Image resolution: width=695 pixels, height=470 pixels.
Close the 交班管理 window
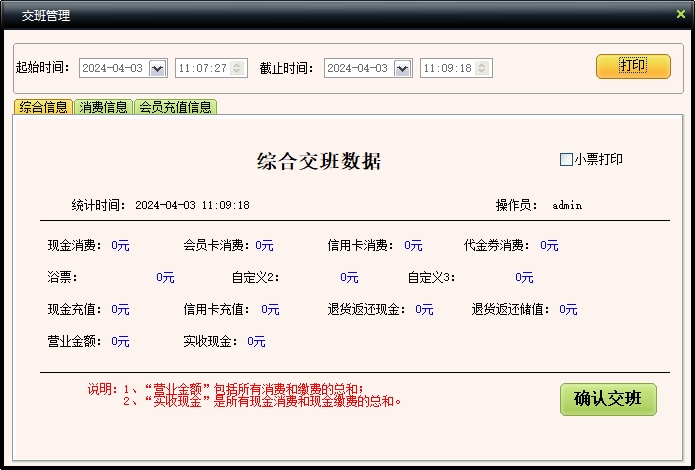click(x=681, y=14)
